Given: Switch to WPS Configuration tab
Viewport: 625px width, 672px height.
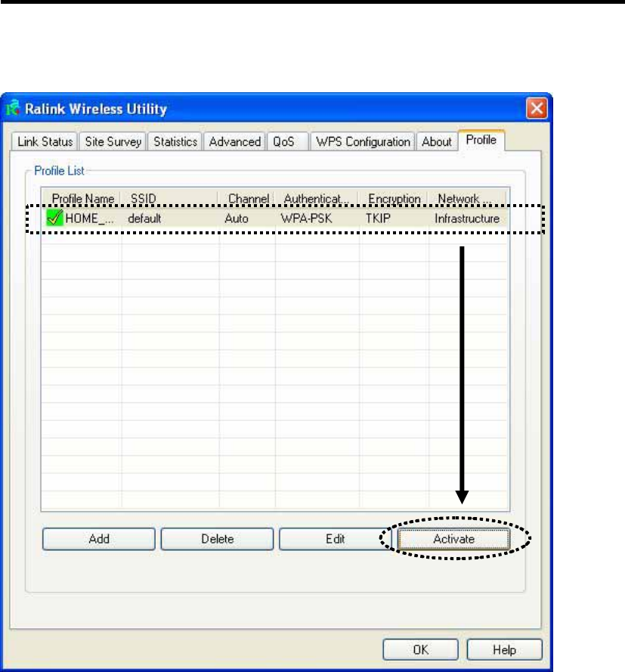Looking at the screenshot, I should click(x=363, y=142).
